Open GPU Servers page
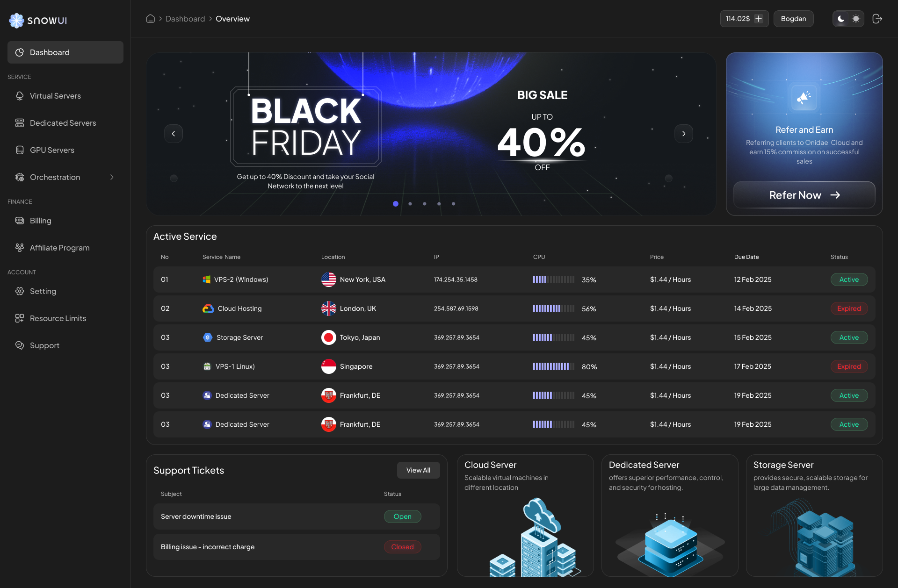 [51, 150]
